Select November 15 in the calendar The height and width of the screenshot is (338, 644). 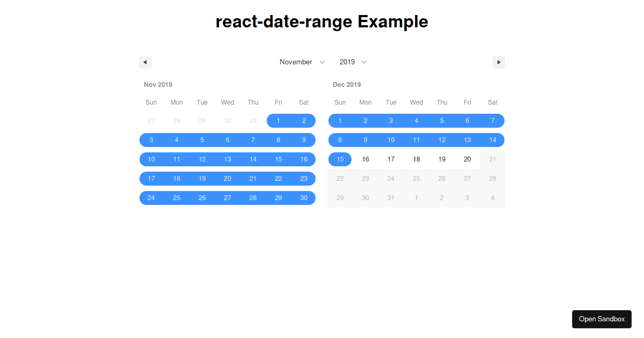[279, 159]
